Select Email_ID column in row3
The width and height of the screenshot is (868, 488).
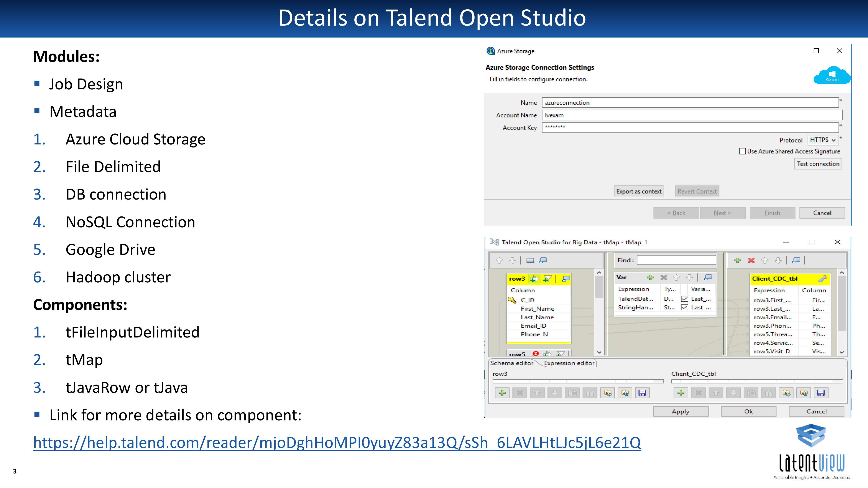[539, 326]
